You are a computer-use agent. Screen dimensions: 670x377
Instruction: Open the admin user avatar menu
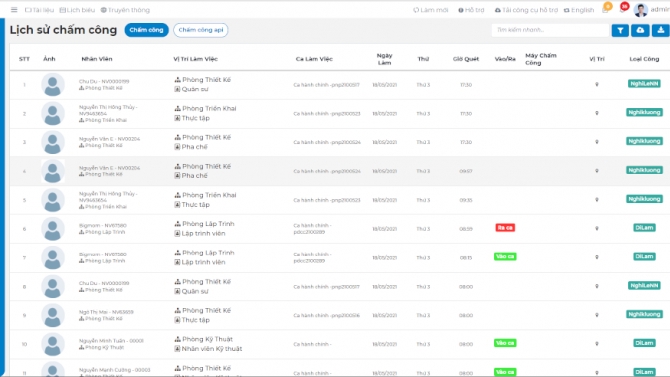(x=641, y=10)
